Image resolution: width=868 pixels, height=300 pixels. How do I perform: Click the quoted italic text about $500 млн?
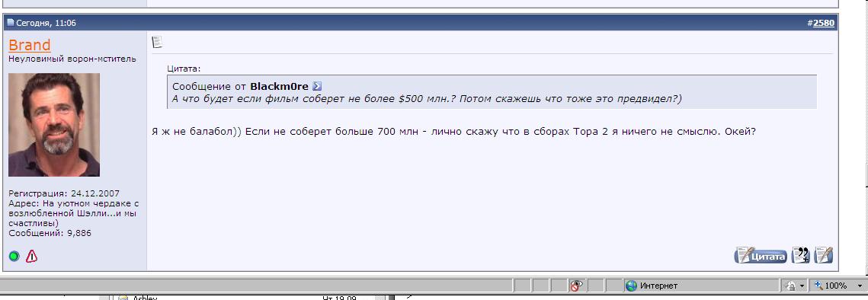click(427, 99)
